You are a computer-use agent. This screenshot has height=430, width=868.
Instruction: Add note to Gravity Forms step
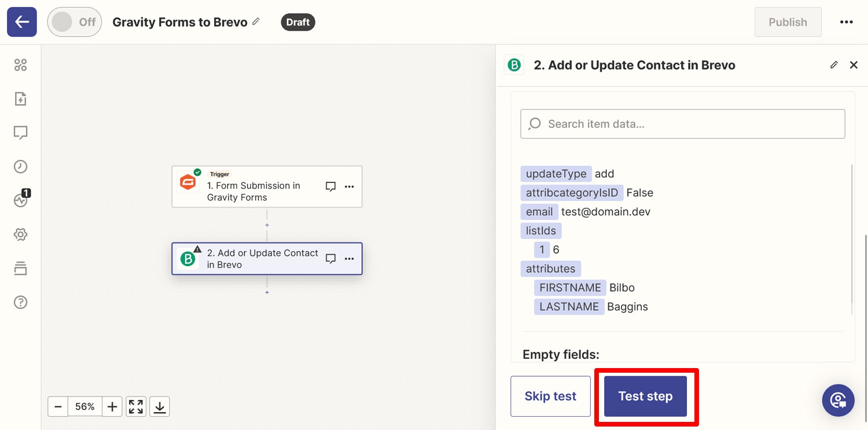tap(331, 186)
